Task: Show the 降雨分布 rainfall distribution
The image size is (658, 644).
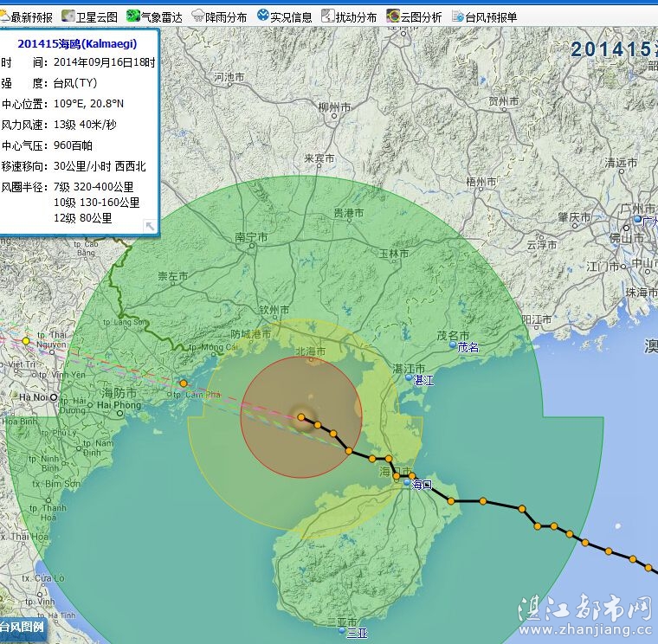Action: pos(219,16)
